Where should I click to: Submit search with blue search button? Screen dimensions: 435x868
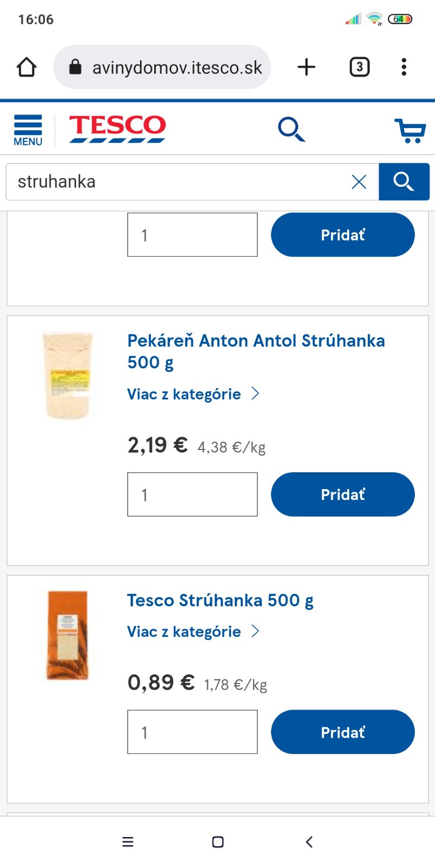404,182
